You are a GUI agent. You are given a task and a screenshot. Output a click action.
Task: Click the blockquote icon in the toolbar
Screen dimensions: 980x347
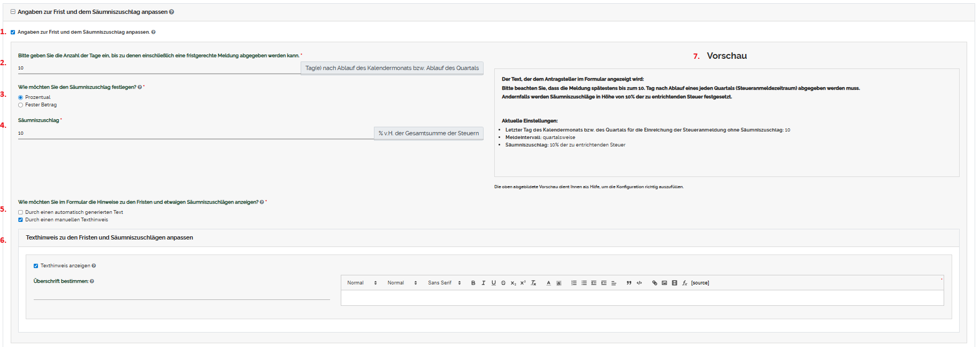(629, 283)
